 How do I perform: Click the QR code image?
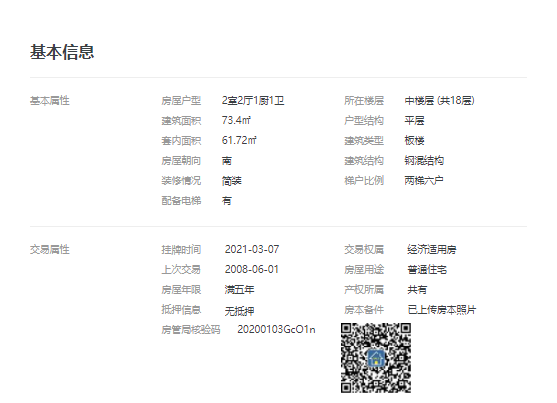[x=376, y=358]
